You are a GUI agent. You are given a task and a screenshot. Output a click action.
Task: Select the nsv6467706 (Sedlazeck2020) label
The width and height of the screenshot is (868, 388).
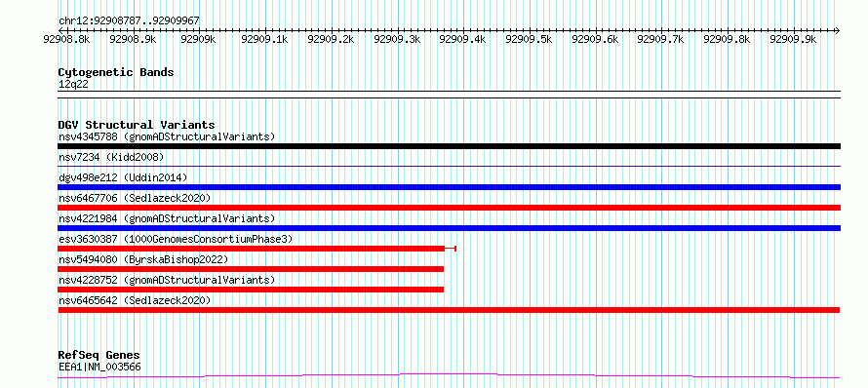point(135,198)
